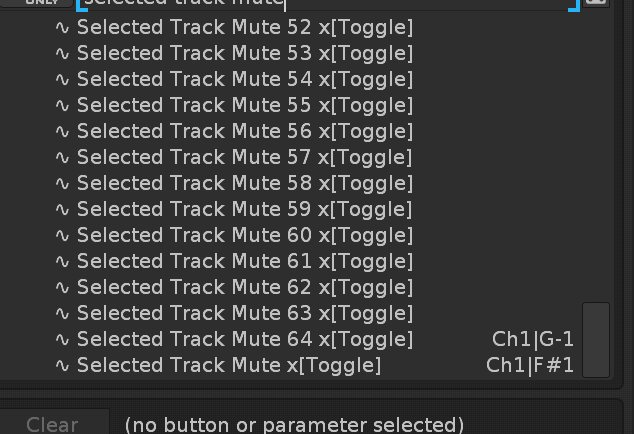Image resolution: width=634 pixels, height=434 pixels.
Task: Select Selected Track Mute 53 x[Toggle]
Action: click(x=244, y=53)
